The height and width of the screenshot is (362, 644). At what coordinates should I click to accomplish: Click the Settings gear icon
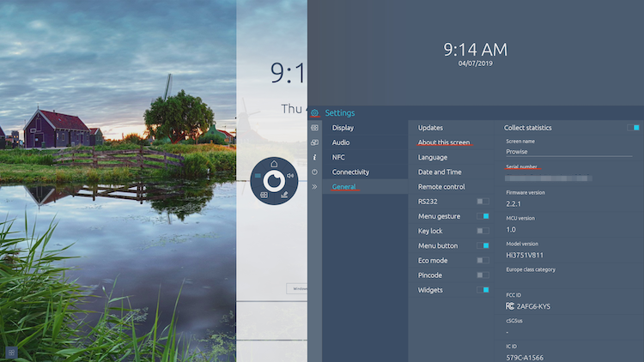pos(315,112)
